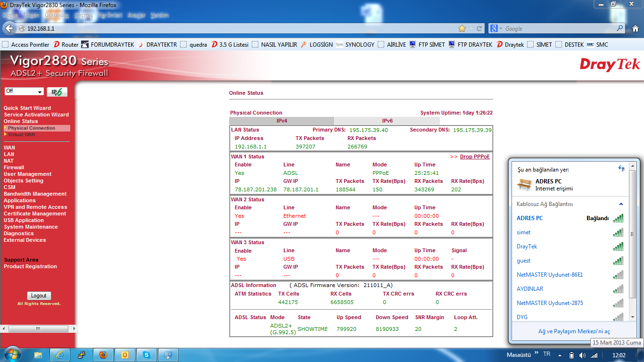Switch to the IPv6 tab
The height and width of the screenshot is (362, 644).
tap(387, 121)
